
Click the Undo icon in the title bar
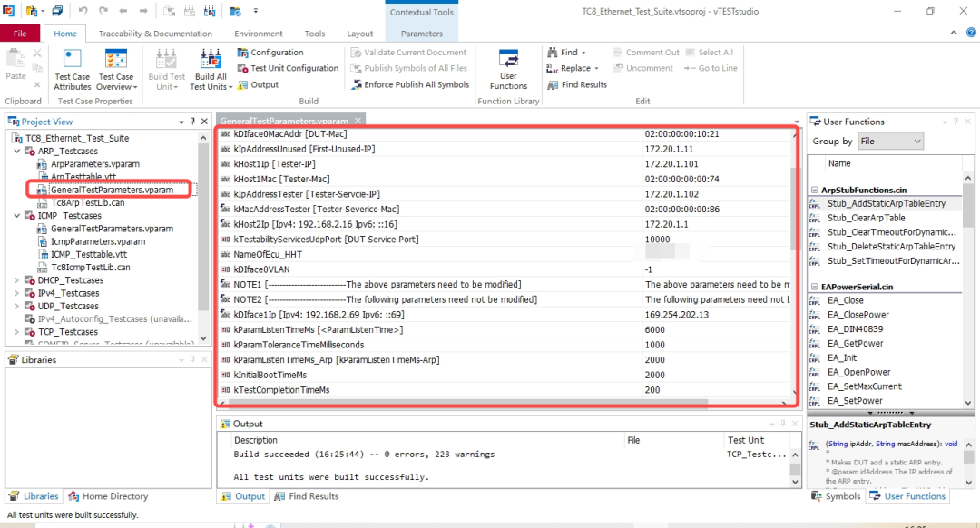coord(83,11)
